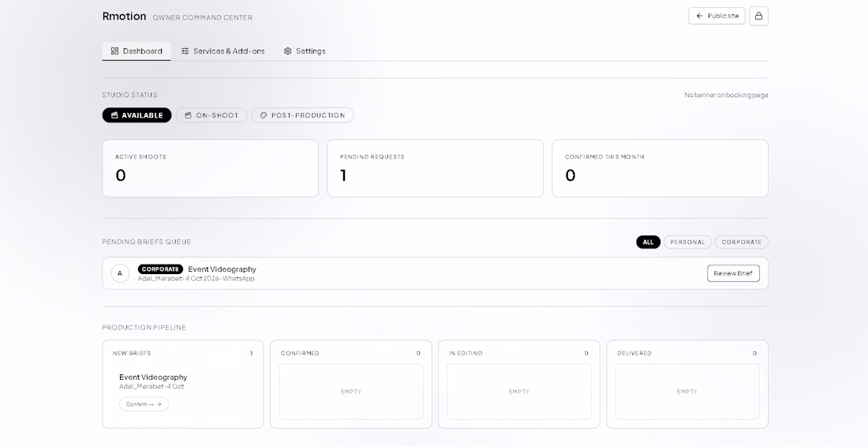Open the Active Shoots stat card
Image resolution: width=868 pixels, height=447 pixels.
tap(211, 168)
